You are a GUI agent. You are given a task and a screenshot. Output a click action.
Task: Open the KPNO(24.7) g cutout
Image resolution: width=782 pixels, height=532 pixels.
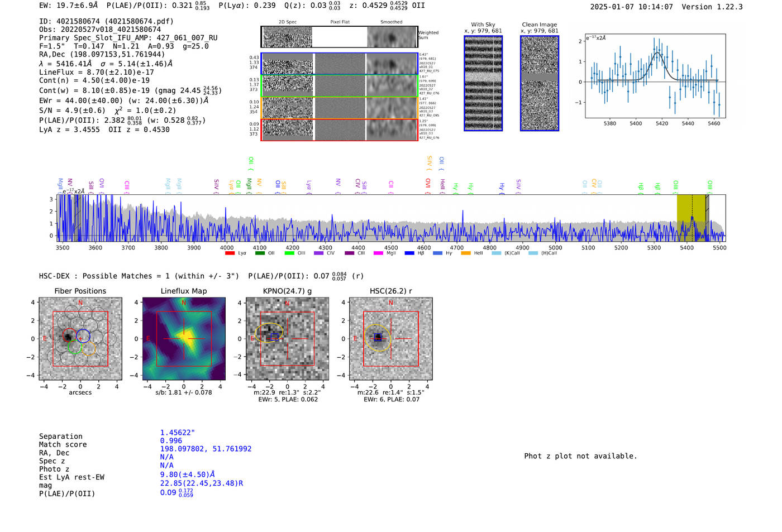coord(287,339)
